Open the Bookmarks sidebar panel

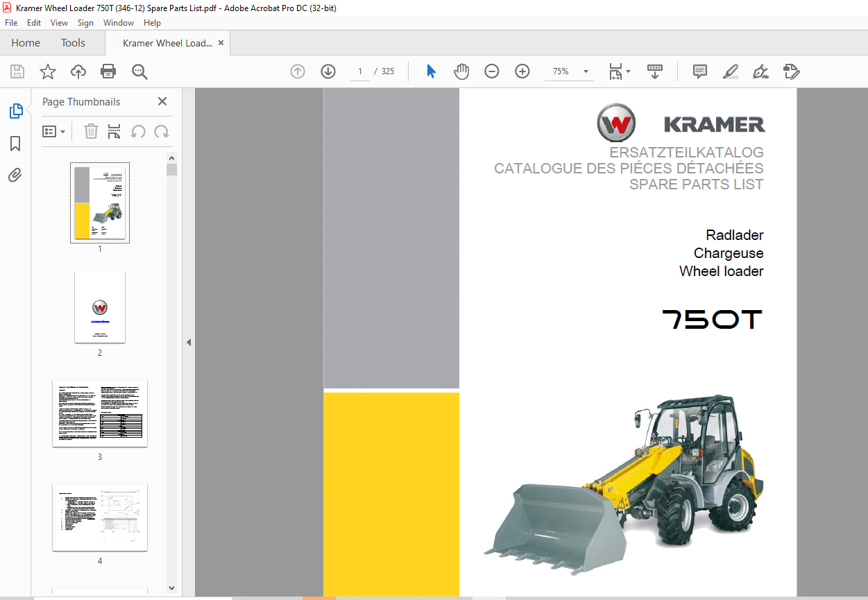[x=15, y=144]
